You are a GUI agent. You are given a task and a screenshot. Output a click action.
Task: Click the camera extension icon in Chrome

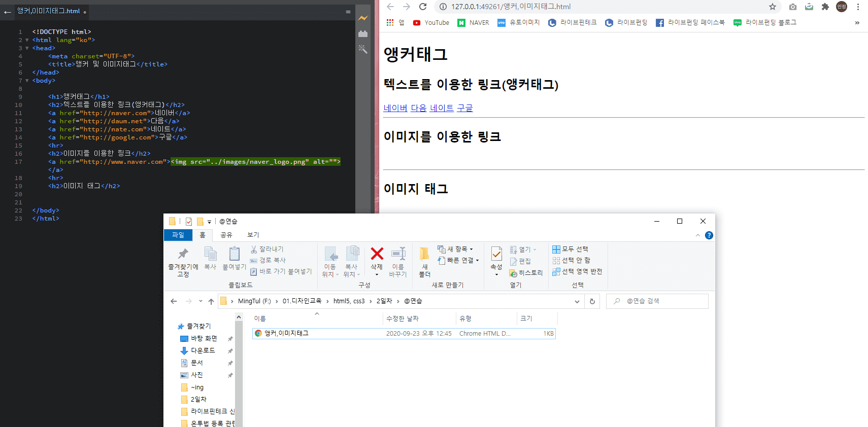(x=793, y=7)
